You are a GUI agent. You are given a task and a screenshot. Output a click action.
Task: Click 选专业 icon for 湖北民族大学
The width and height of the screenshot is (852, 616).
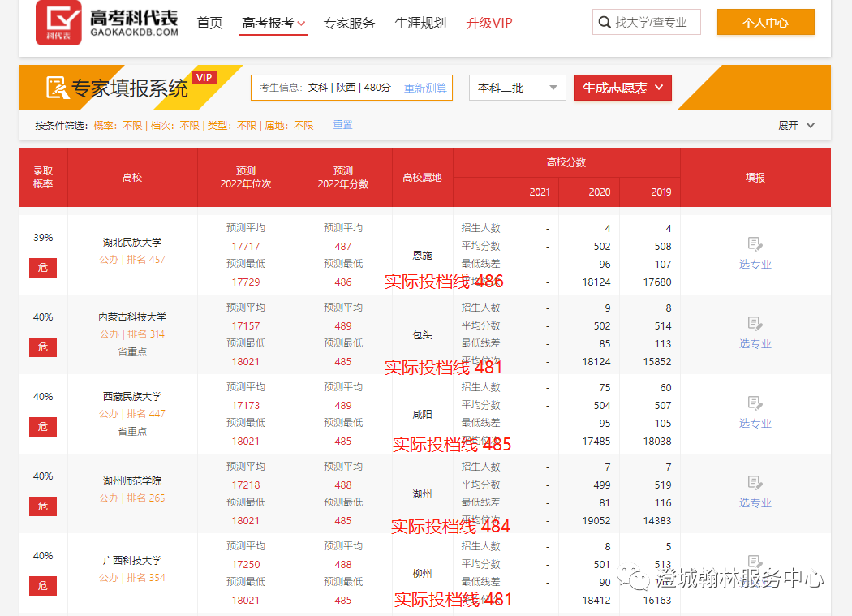pyautogui.click(x=755, y=244)
